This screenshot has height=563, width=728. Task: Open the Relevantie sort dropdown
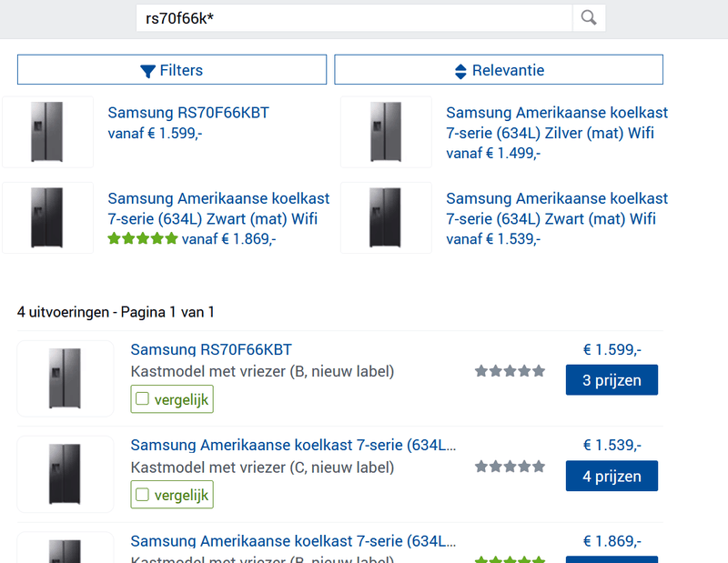point(499,70)
